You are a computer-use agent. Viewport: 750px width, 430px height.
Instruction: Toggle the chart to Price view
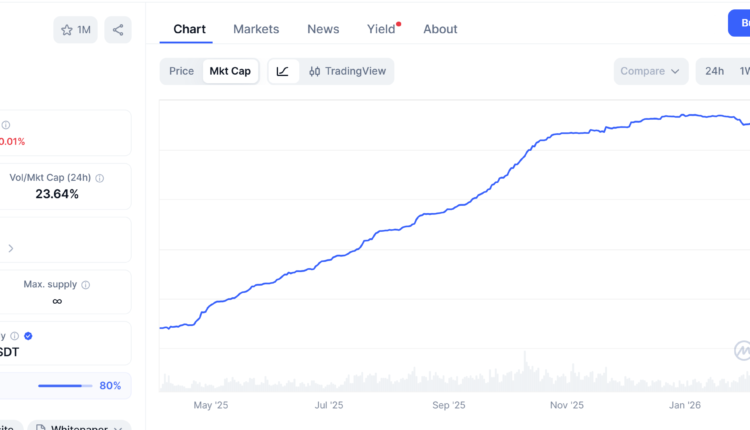181,71
